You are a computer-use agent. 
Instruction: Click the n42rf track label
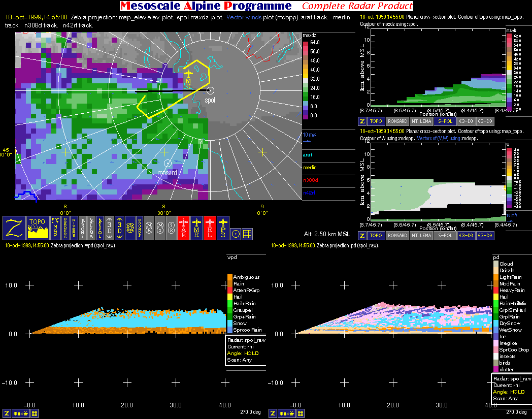click(309, 193)
